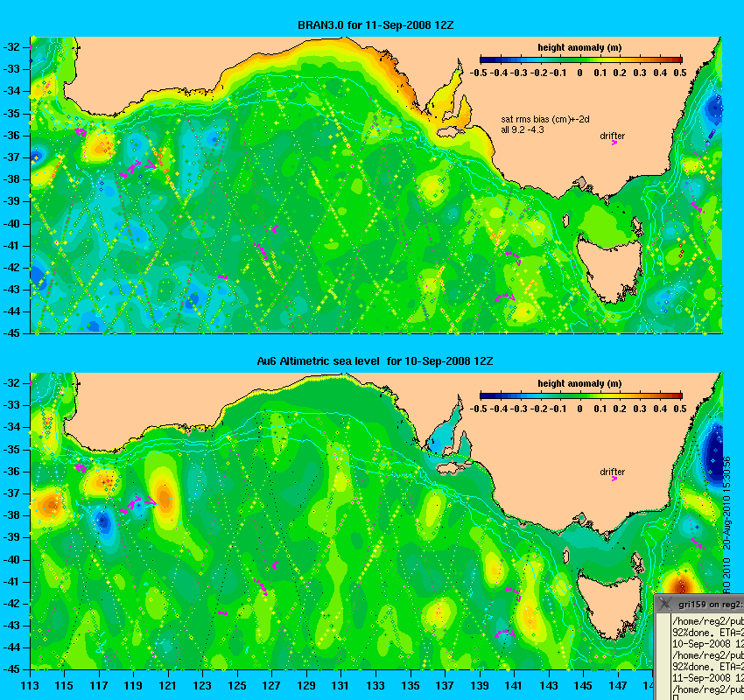Click the 'gri159 on reg2:' terminal title

710,605
